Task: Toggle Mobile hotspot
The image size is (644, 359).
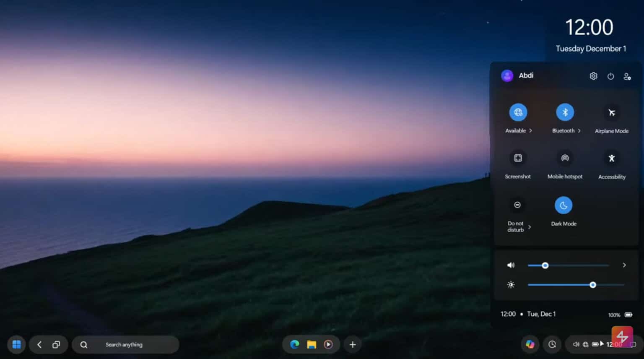Action: (564, 158)
